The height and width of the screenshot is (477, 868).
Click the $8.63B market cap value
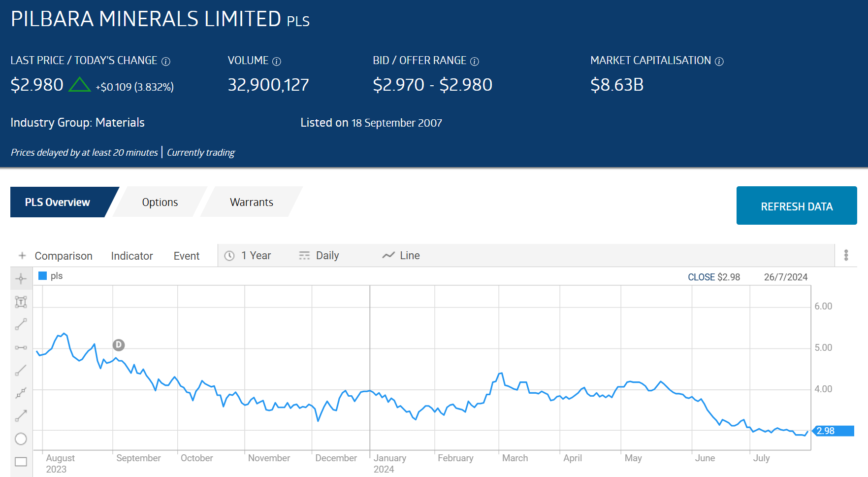[617, 85]
